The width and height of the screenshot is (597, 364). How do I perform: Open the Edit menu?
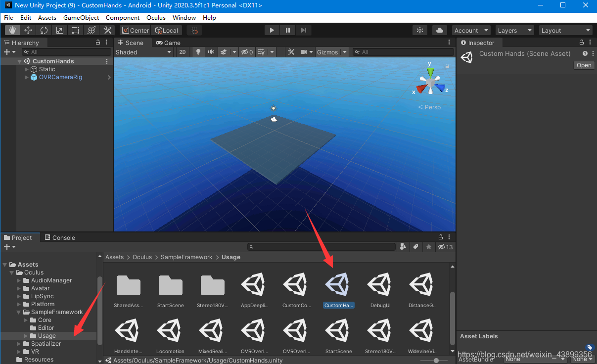26,17
